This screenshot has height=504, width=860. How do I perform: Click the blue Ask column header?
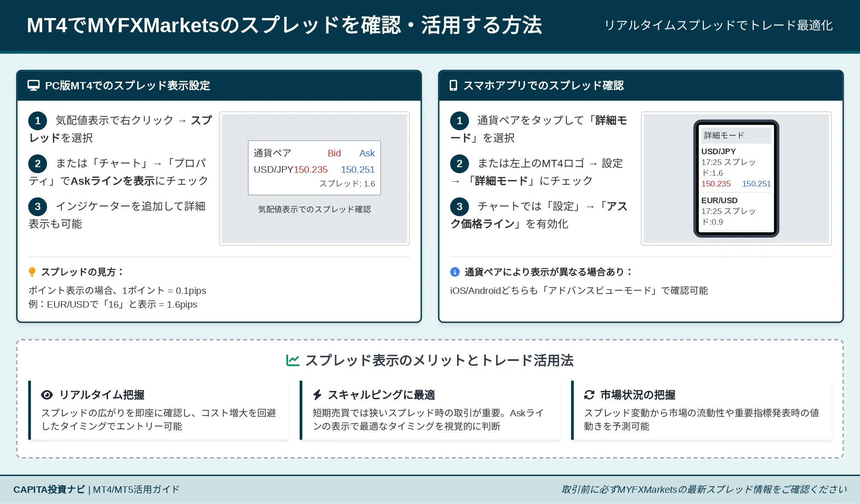tap(367, 153)
